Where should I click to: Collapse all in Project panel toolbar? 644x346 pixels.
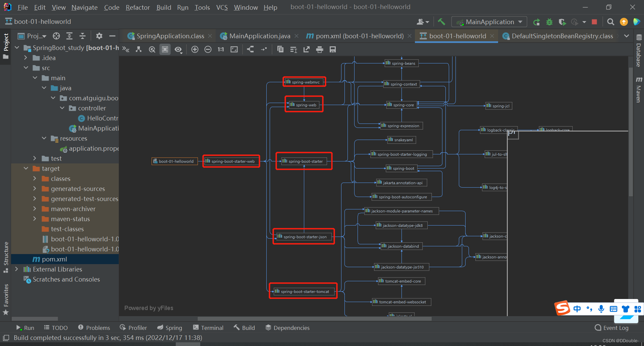pyautogui.click(x=83, y=36)
